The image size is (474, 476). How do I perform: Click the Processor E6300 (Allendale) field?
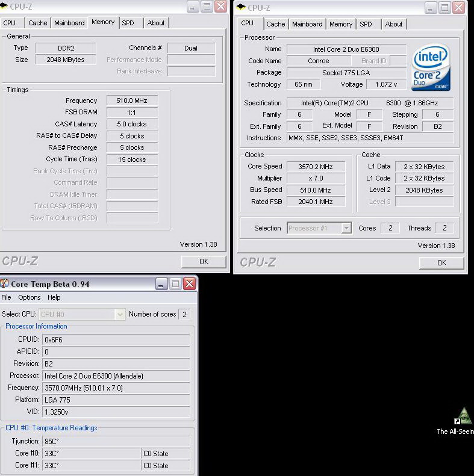tap(116, 376)
